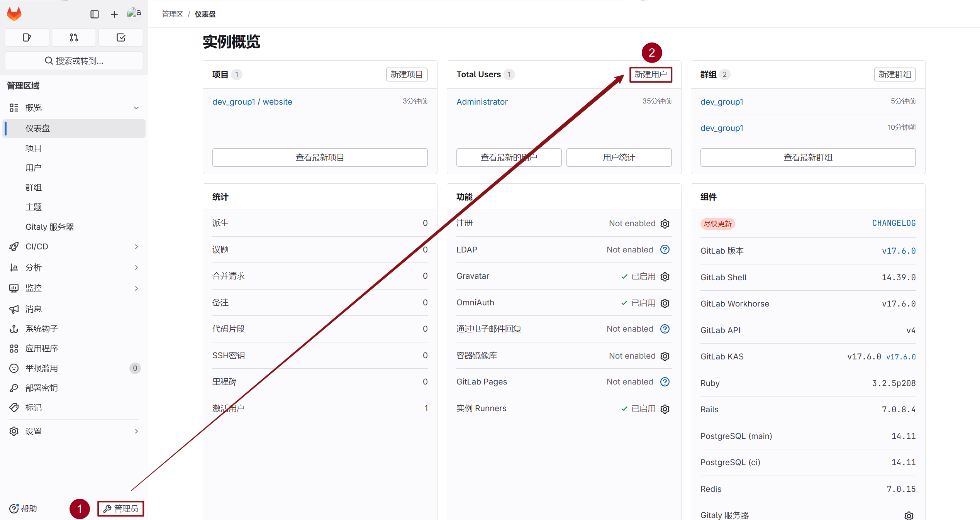Click the 仪表盘 breadcrumb text
The image size is (980, 520).
[x=205, y=14]
